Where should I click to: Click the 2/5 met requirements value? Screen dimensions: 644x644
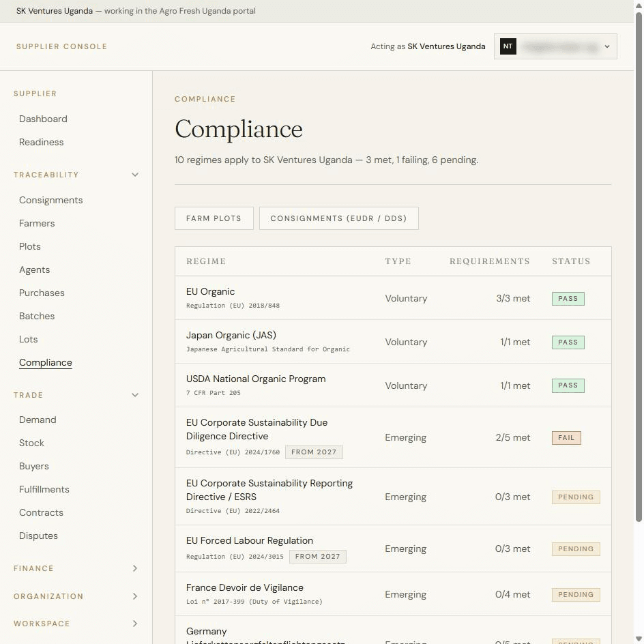(512, 437)
